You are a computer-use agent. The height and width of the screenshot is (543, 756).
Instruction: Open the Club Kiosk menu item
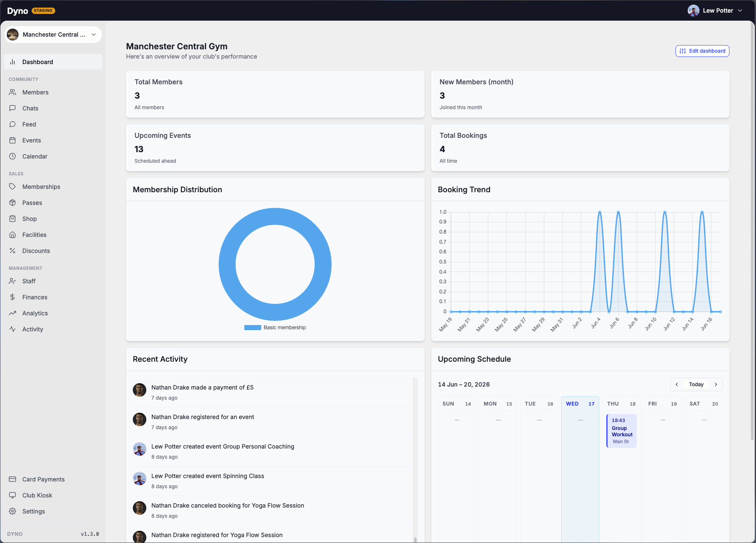[53, 495]
